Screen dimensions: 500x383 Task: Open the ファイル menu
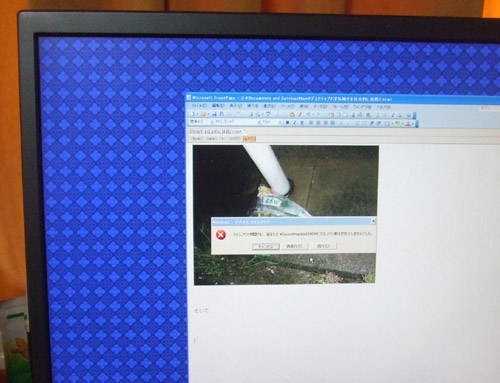pyautogui.click(x=199, y=106)
